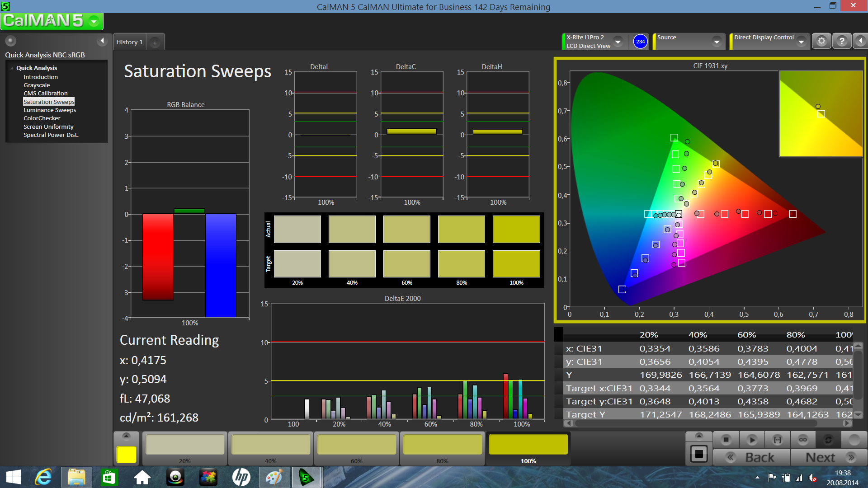
Task: Click the help question mark icon
Action: pos(842,41)
